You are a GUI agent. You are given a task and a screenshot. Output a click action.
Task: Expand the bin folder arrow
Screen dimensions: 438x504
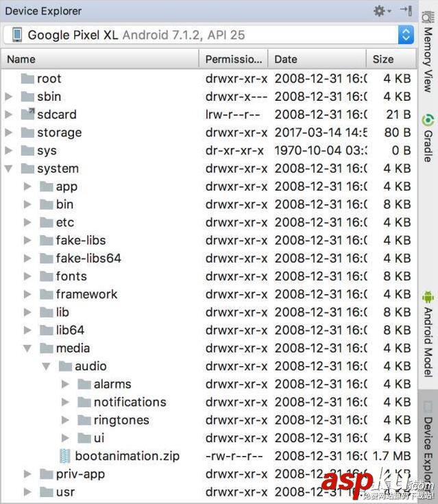[x=27, y=204]
